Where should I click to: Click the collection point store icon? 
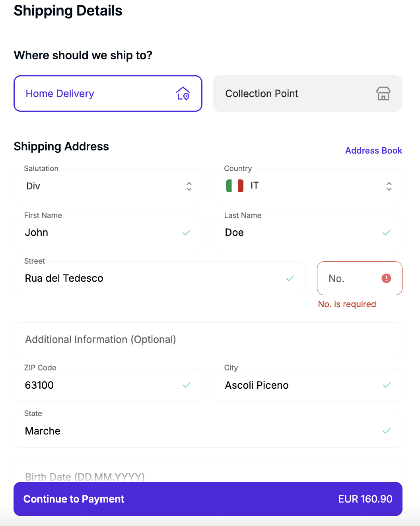pyautogui.click(x=383, y=94)
